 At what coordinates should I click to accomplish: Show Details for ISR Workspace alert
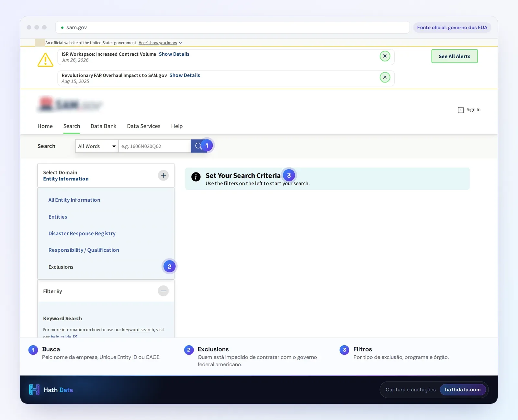(x=174, y=54)
